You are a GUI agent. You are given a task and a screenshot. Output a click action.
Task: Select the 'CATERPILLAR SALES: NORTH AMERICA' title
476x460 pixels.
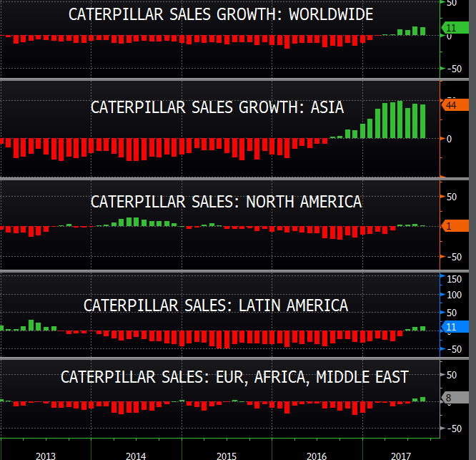click(226, 202)
